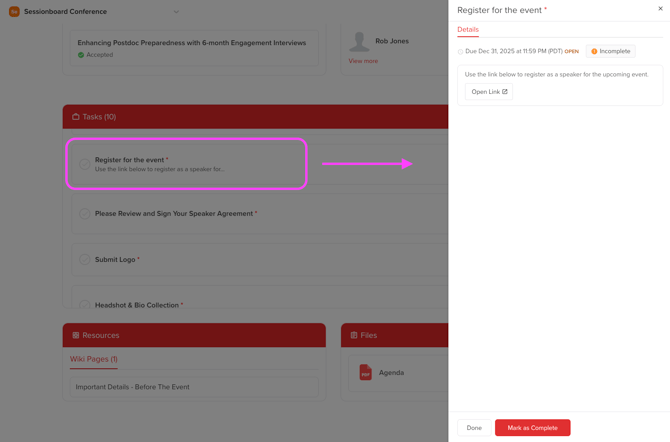Viewport: 670px width, 442px height.
Task: Open Important Details - Before The Event page
Action: click(x=132, y=387)
